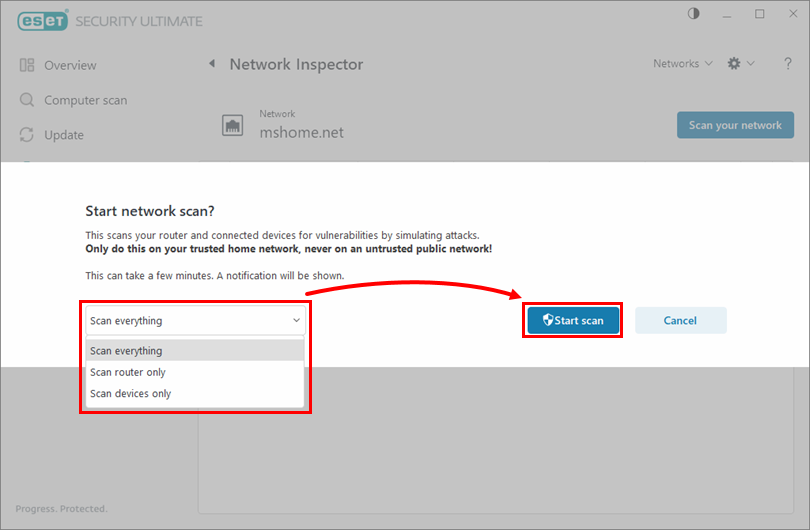Open the settings gear menu
Viewport: 810px width, 530px height.
(735, 64)
